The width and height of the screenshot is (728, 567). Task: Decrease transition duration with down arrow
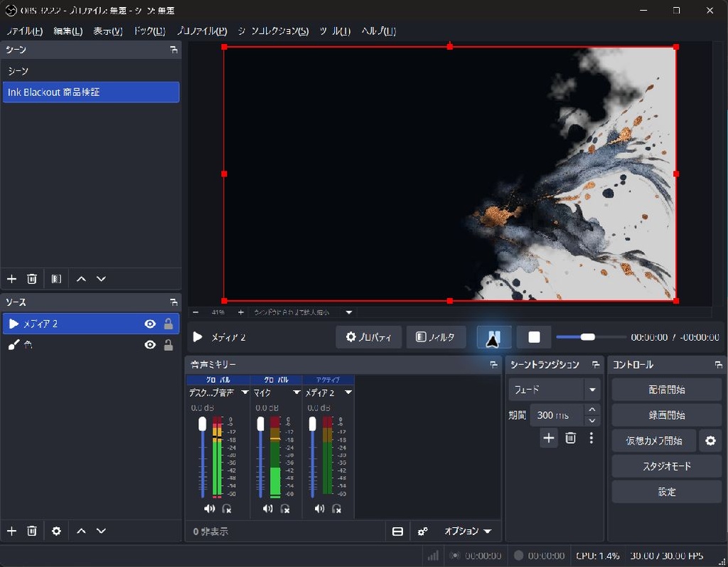592,420
